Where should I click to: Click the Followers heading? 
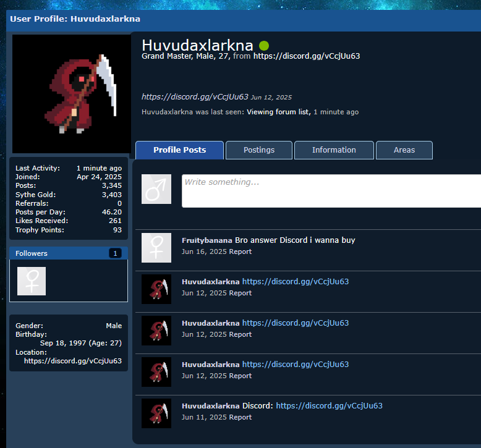point(32,253)
